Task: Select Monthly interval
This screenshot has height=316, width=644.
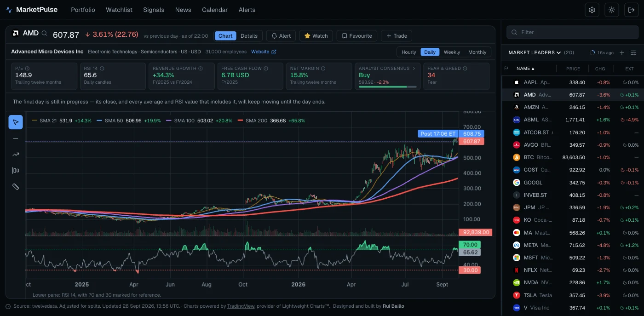Action: (477, 52)
